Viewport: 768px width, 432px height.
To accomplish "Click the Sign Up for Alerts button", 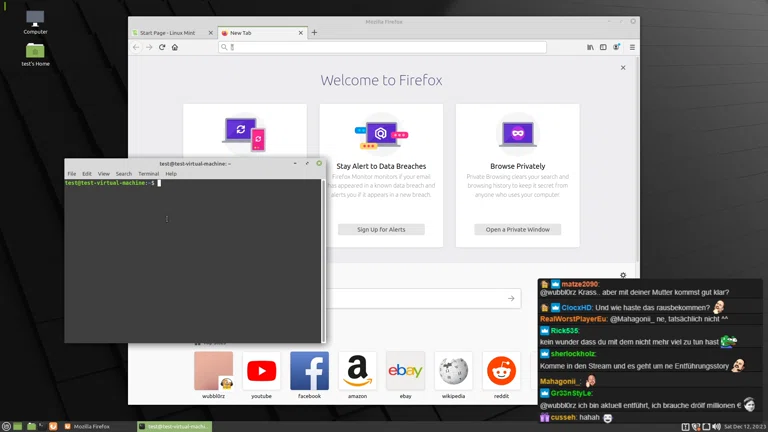I will pos(381,229).
